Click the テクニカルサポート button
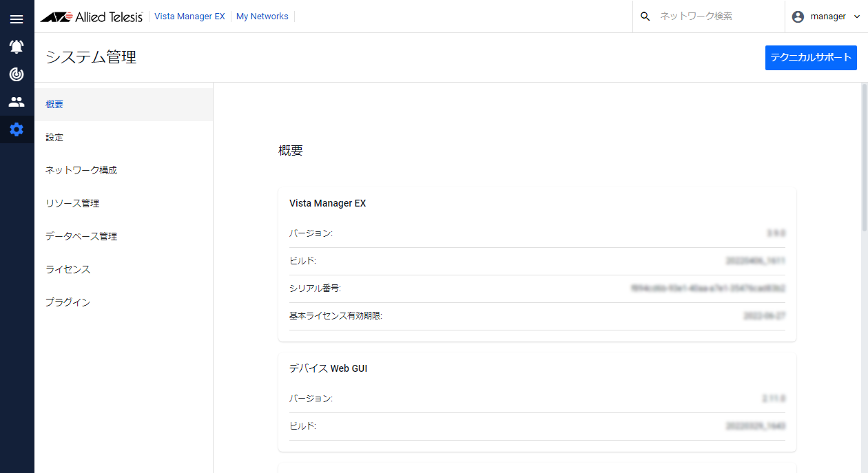The image size is (868, 473). pyautogui.click(x=811, y=57)
